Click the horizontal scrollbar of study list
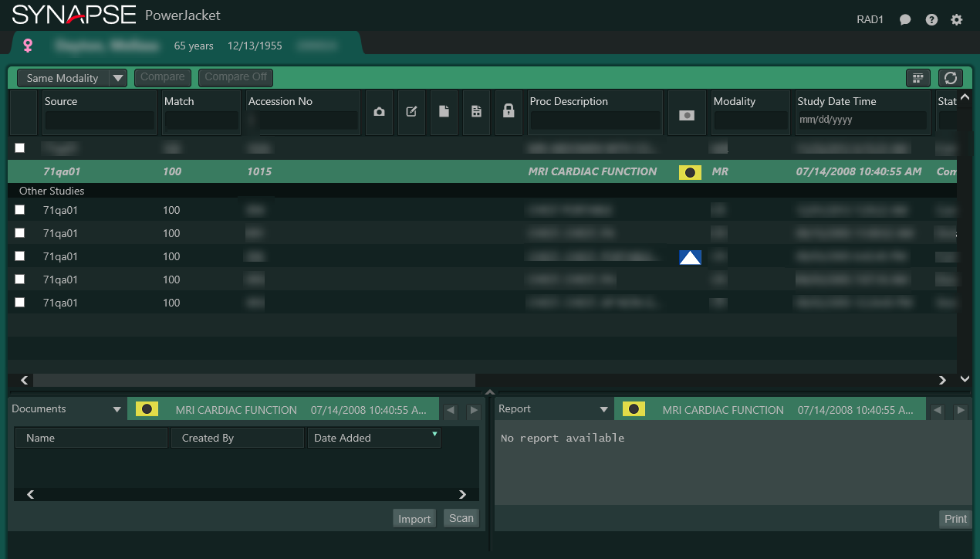The image size is (980, 559). (254, 380)
